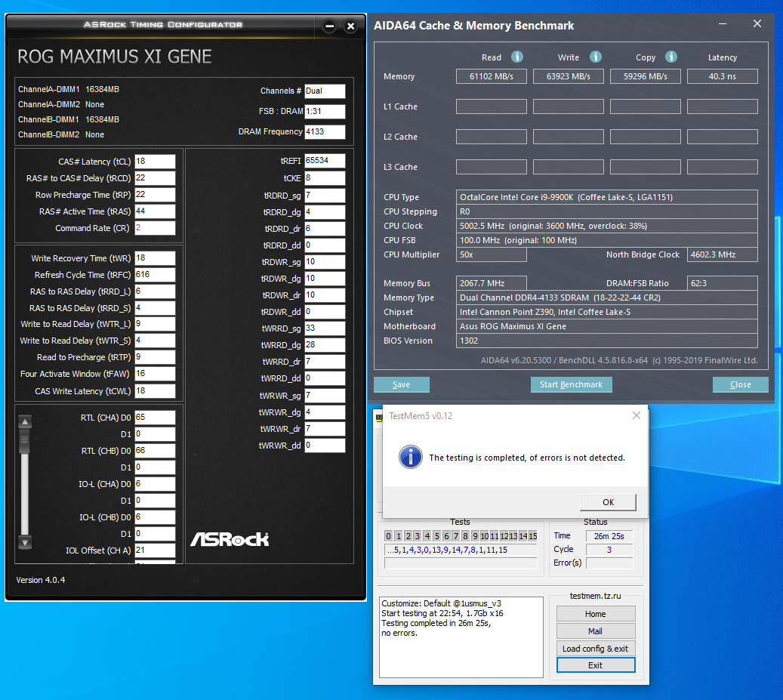Viewport: 783px width, 700px height.
Task: Click the Memory Write result 63923 MB/s
Action: pyautogui.click(x=569, y=76)
